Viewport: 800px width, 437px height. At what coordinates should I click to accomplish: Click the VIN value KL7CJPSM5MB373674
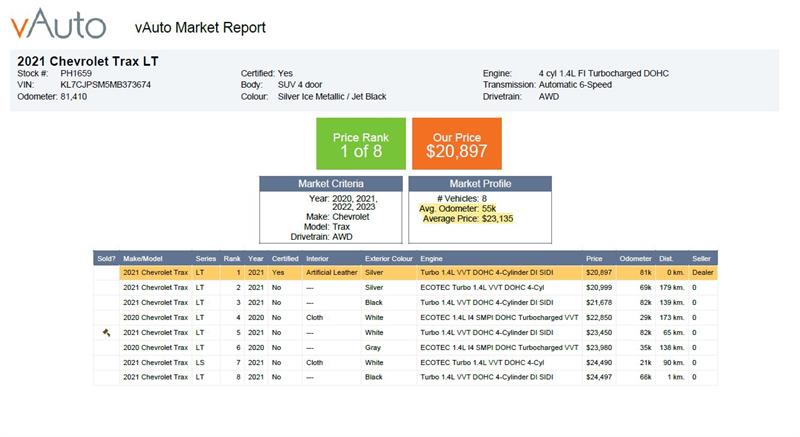click(x=106, y=85)
